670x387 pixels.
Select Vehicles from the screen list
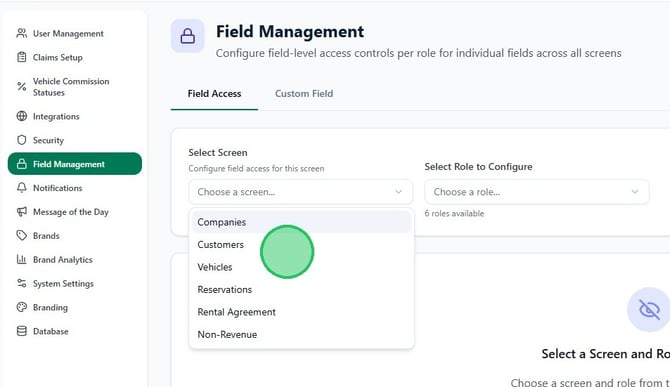point(301,267)
